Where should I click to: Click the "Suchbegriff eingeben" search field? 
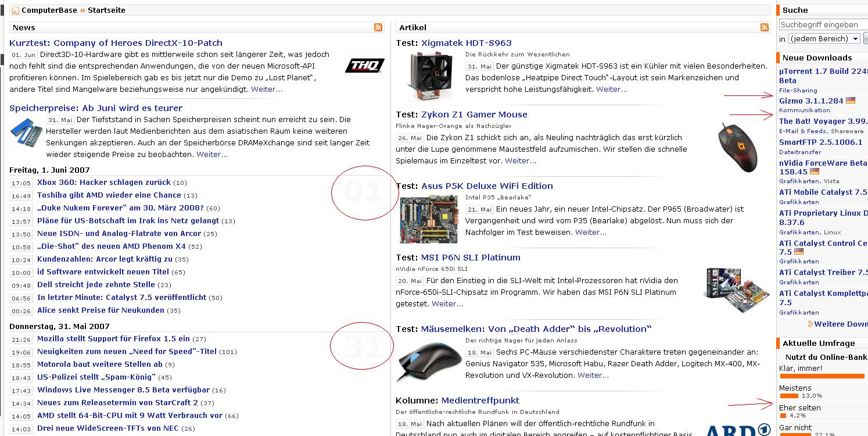(822, 25)
